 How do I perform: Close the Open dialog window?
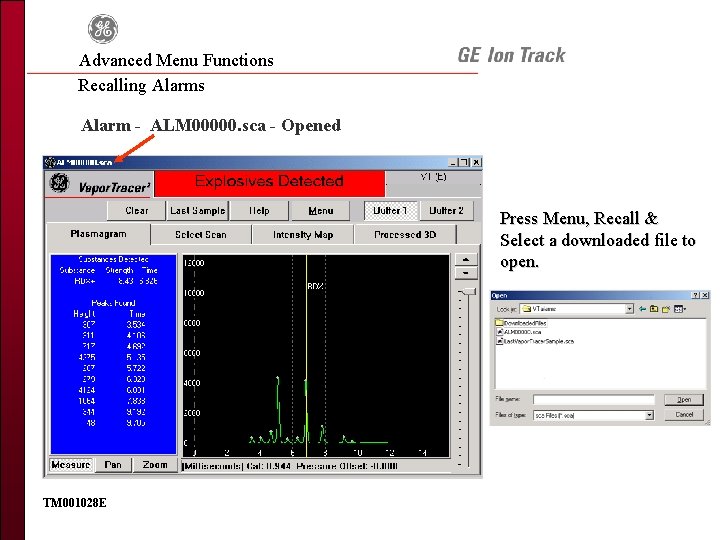[705, 295]
